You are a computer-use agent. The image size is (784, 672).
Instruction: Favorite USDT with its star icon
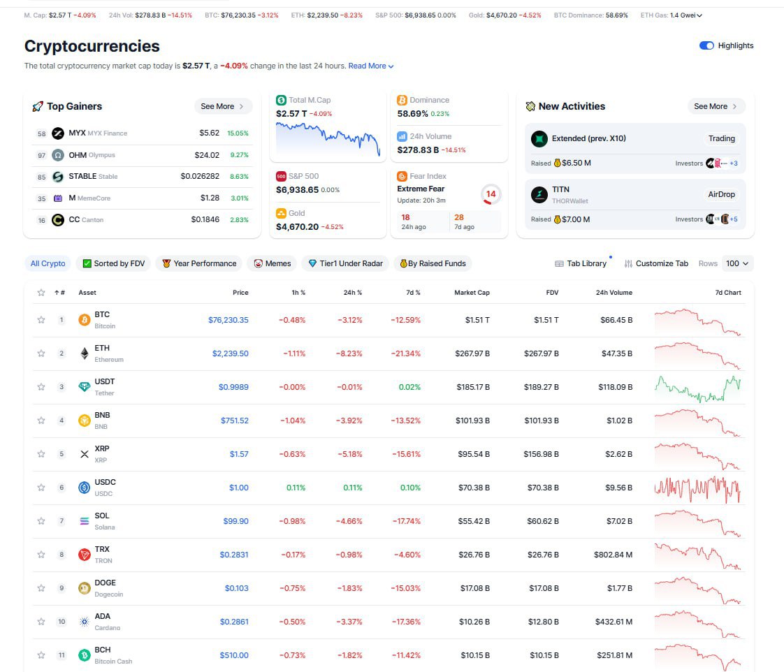point(41,387)
